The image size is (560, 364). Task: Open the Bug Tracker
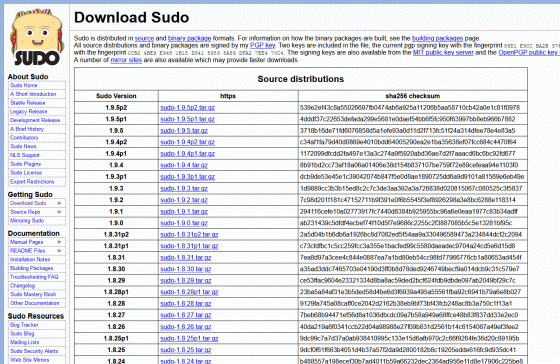click(x=24, y=325)
